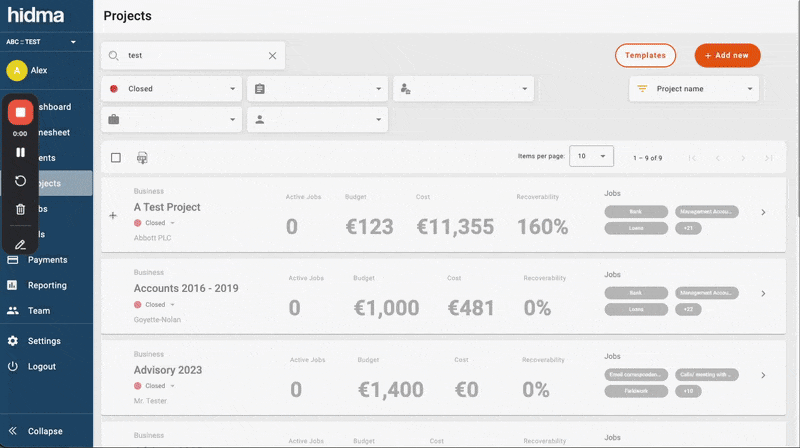Open the Closed status filter dropdown
The width and height of the screenshot is (800, 448).
click(171, 89)
